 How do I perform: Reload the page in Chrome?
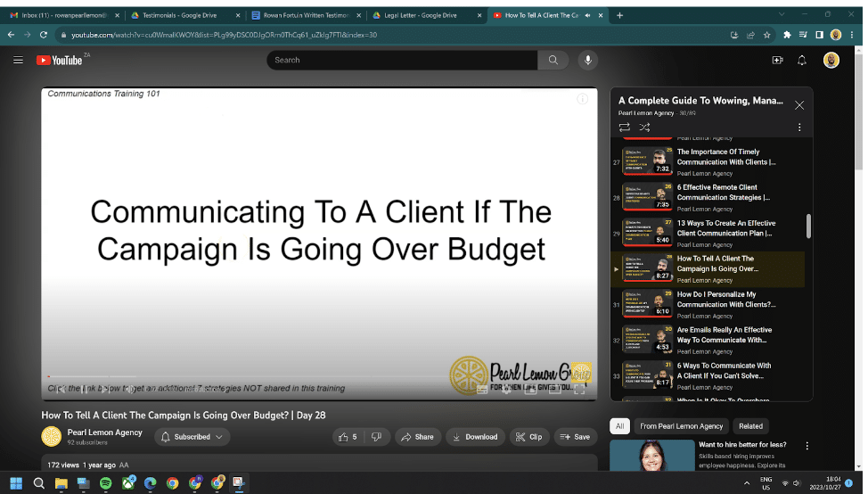(44, 35)
